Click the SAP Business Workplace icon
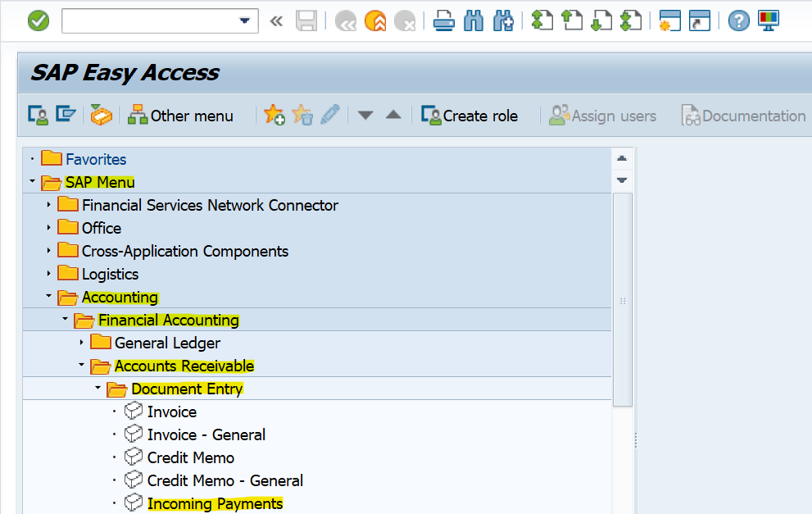 (101, 115)
